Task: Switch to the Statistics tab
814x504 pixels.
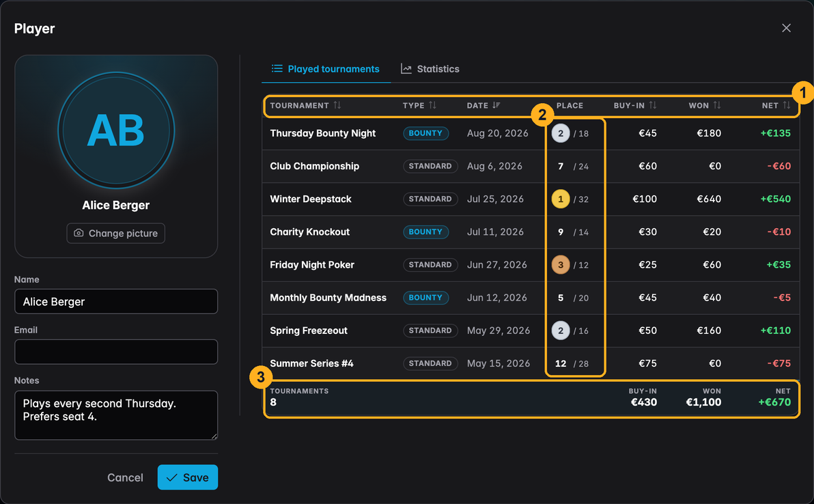Action: point(430,69)
